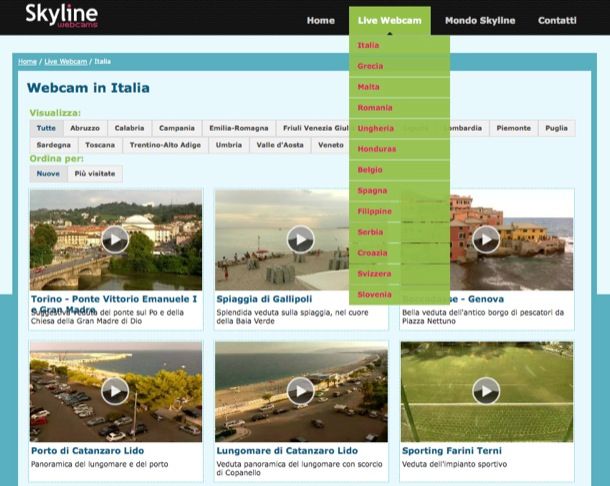This screenshot has width=610, height=486.
Task: Filter webcams by Abruzzo
Action: tap(85, 128)
